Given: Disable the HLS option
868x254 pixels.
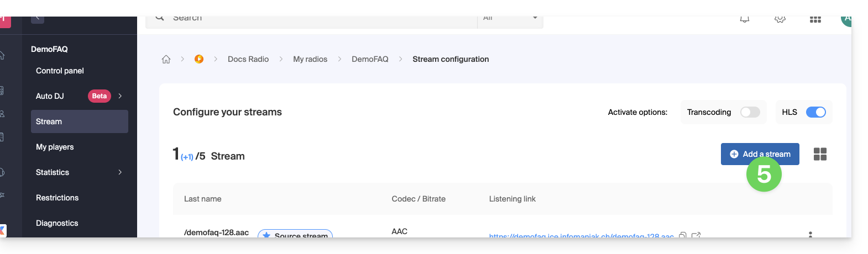Looking at the screenshot, I should click(x=815, y=112).
